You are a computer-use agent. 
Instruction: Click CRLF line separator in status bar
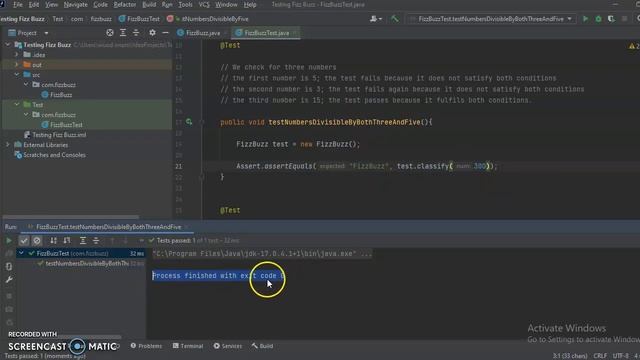pos(600,356)
